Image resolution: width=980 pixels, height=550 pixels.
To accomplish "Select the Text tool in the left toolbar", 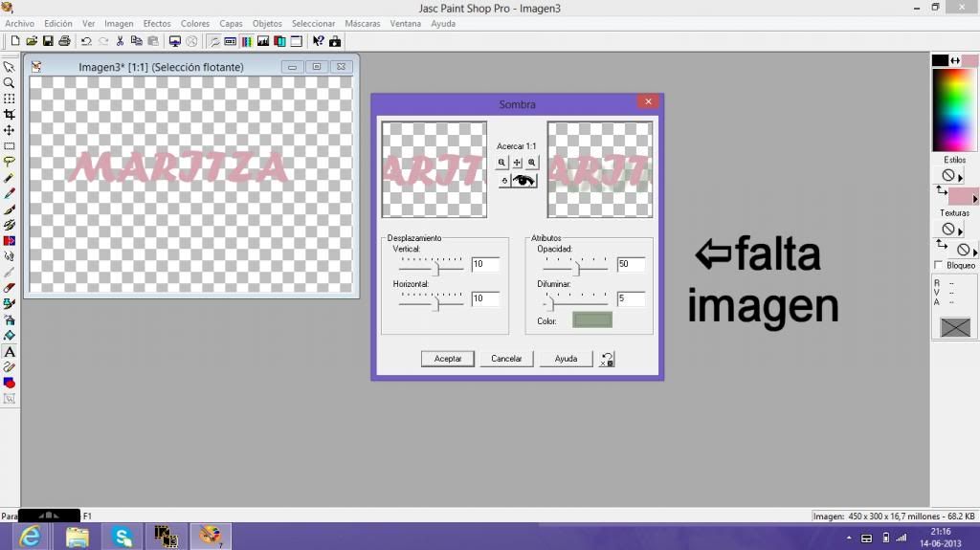I will click(x=9, y=352).
